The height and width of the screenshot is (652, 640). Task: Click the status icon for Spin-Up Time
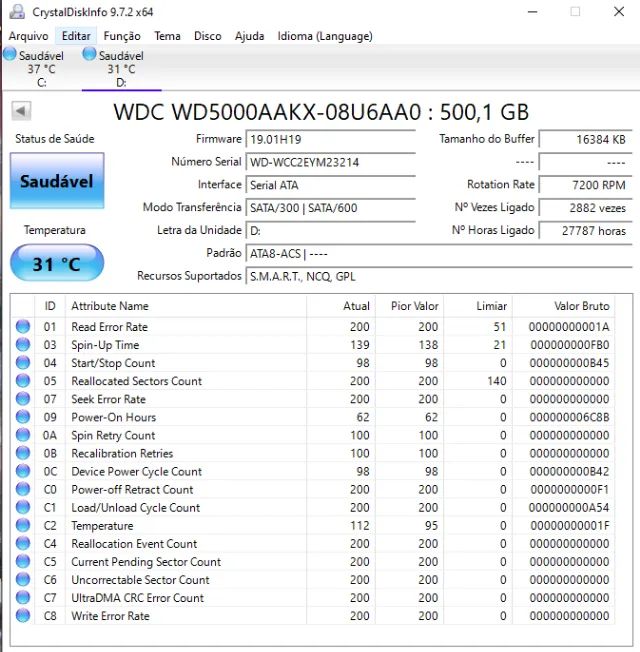[x=23, y=344]
